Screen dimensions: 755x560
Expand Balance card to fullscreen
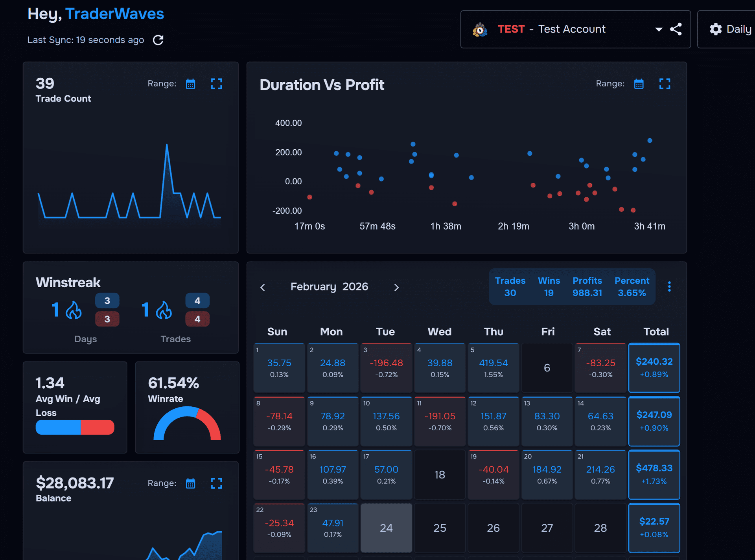click(216, 483)
